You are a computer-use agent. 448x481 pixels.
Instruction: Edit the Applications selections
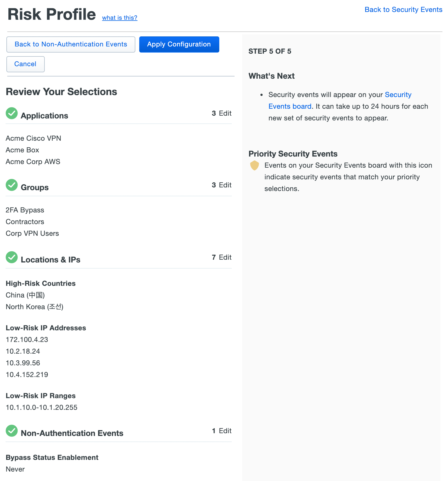tap(225, 113)
